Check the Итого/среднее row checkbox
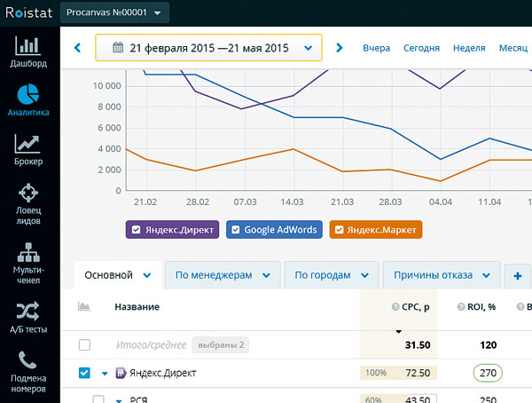This screenshot has width=532, height=403. (84, 345)
